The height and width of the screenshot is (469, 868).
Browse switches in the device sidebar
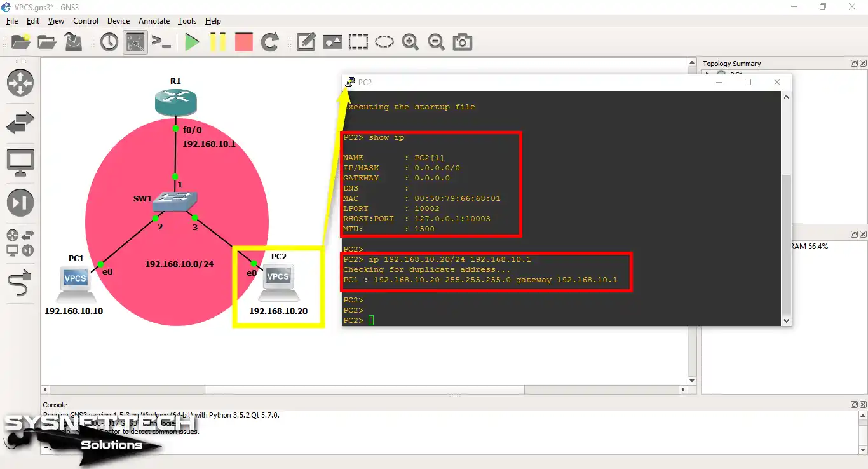point(20,123)
